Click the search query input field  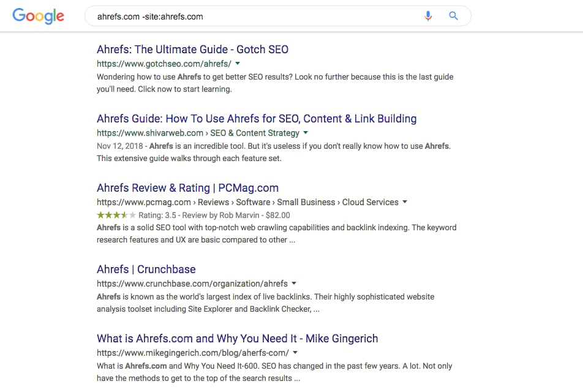point(257,17)
